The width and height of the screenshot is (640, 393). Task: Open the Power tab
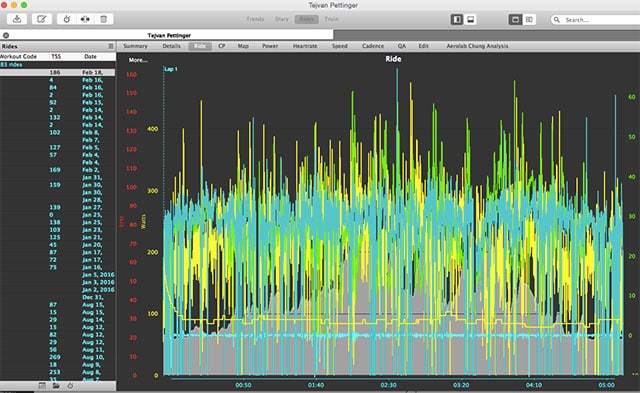270,46
